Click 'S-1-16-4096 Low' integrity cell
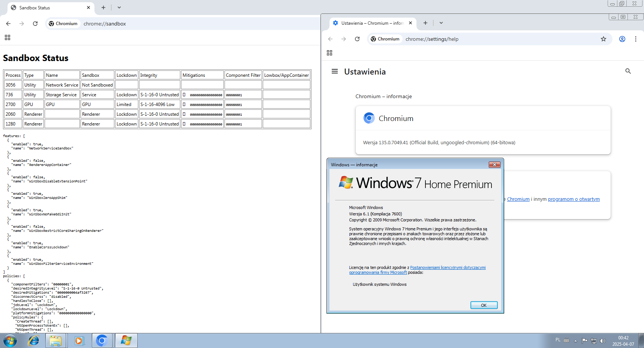Viewport: 644px width, 348px height. coord(160,105)
